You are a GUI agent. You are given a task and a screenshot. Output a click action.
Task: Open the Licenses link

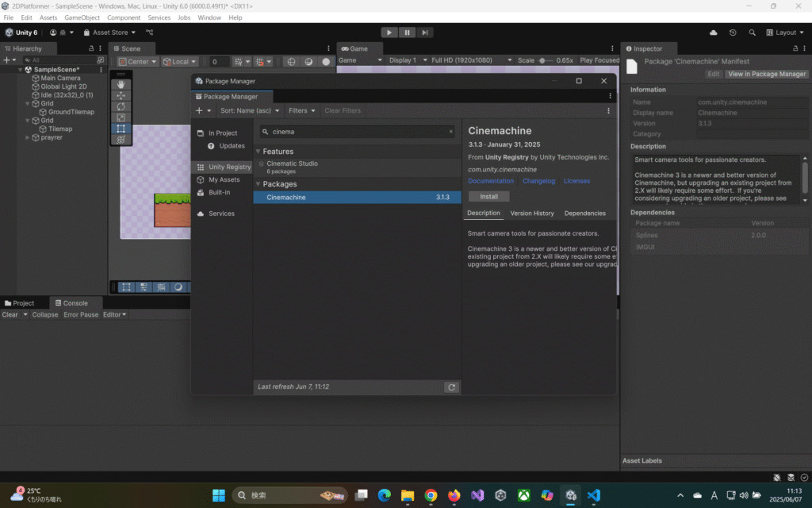click(x=576, y=181)
